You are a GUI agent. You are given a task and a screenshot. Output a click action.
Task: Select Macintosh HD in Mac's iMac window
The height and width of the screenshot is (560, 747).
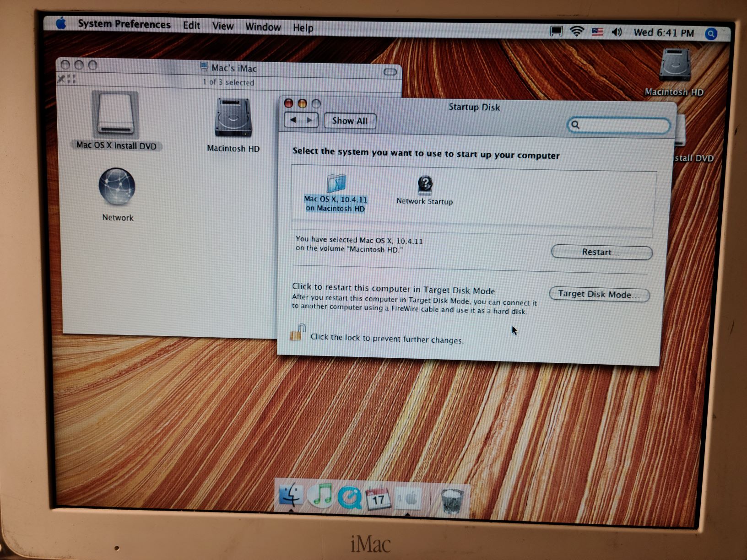tap(233, 125)
